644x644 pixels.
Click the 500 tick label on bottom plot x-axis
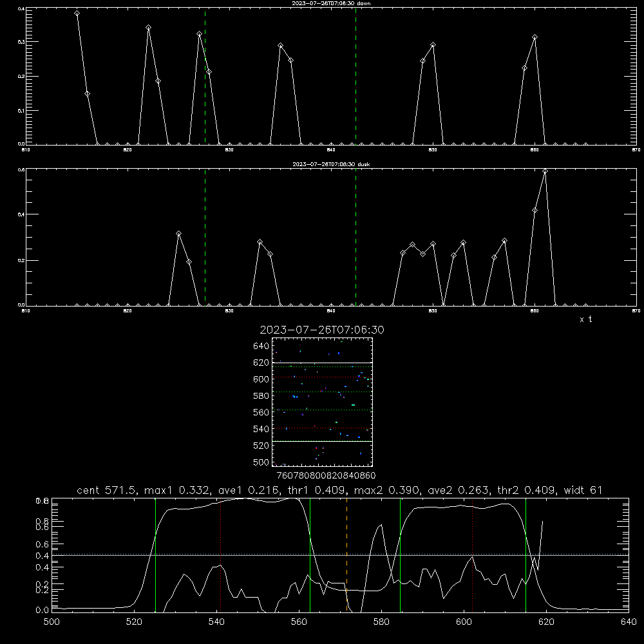tap(52, 622)
